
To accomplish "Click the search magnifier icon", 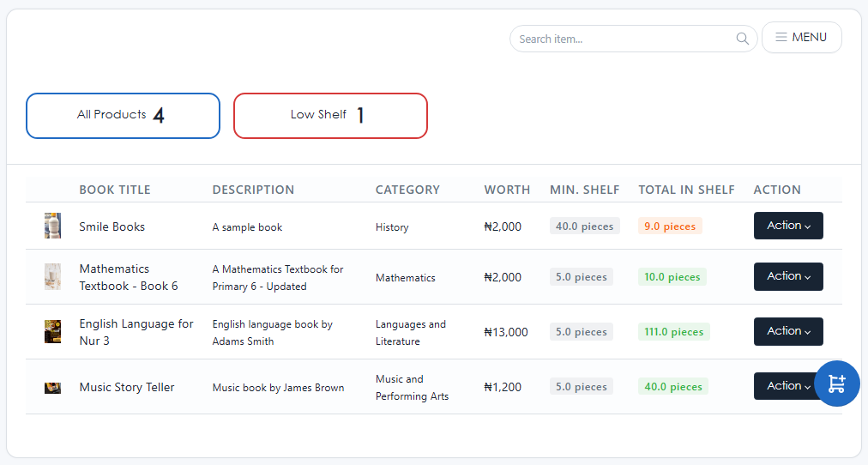I will point(742,39).
